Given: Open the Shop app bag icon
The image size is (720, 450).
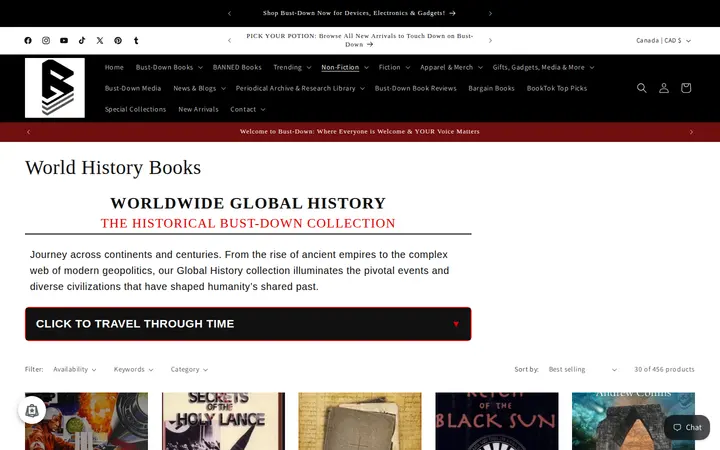Looking at the screenshot, I should coord(32,410).
